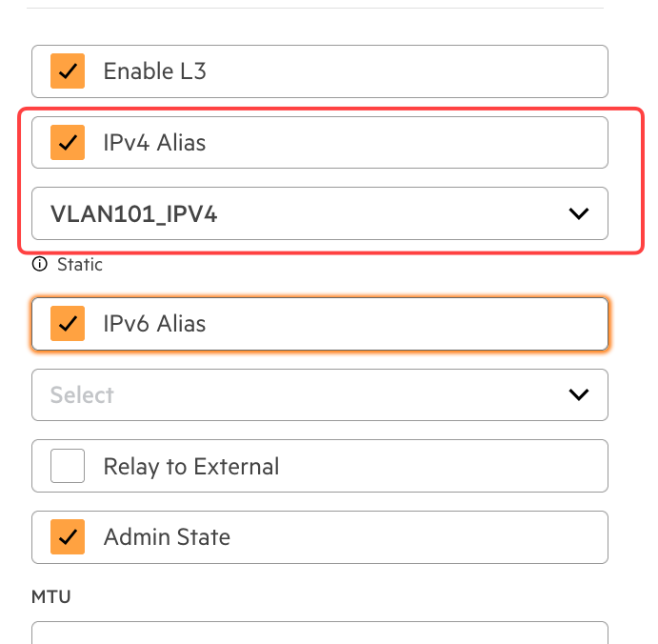
Task: Click the Static label text
Action: point(80,264)
